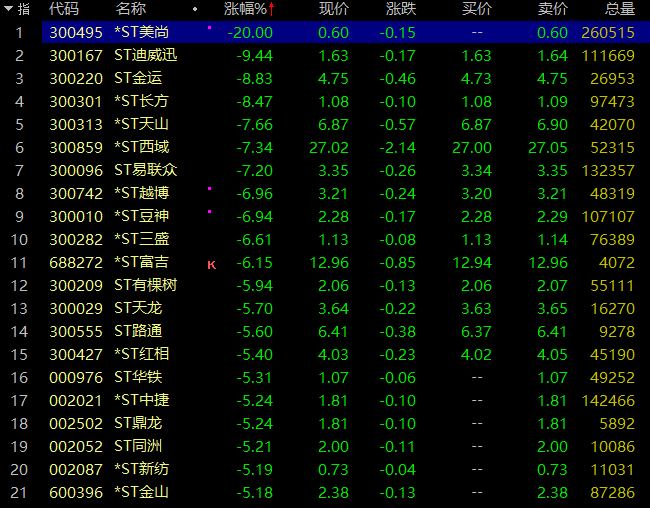Sort by the 总量 column header

point(620,9)
